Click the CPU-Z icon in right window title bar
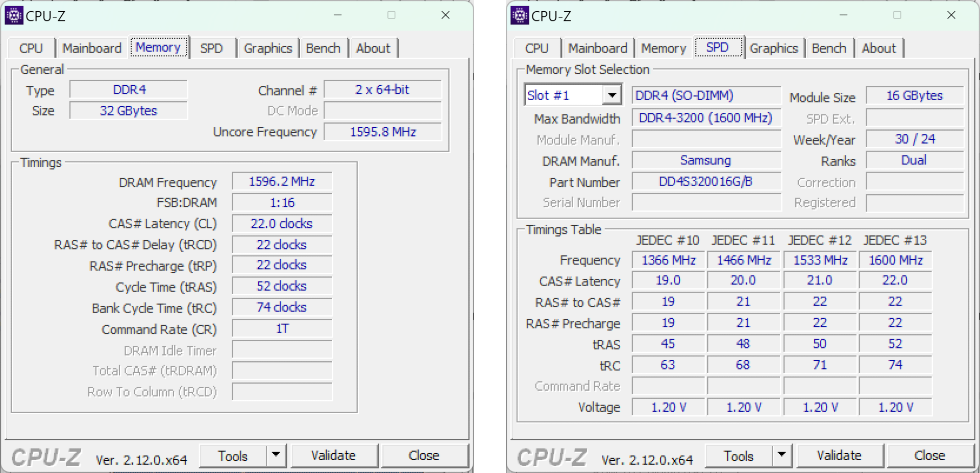This screenshot has width=980, height=473. pos(520,16)
